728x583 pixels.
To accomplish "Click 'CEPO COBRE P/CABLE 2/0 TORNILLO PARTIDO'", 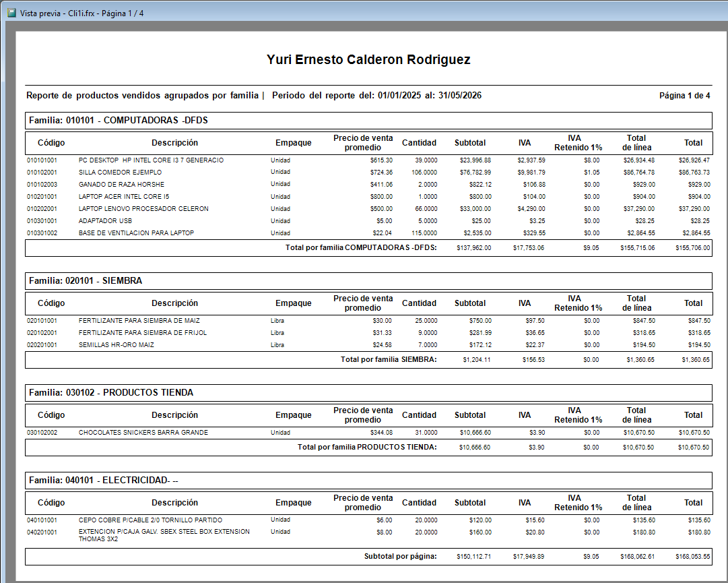I will (x=150, y=520).
